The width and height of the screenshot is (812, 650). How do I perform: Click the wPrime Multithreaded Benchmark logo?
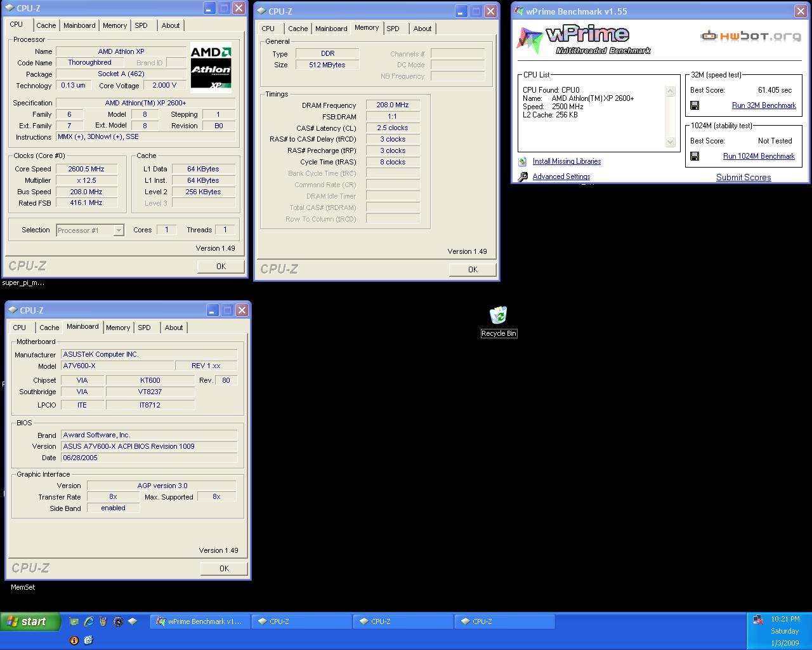pyautogui.click(x=584, y=39)
